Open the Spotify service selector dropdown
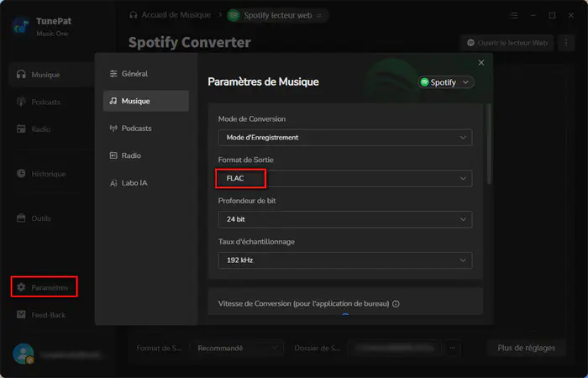Image resolution: width=588 pixels, height=378 pixels. pyautogui.click(x=446, y=82)
